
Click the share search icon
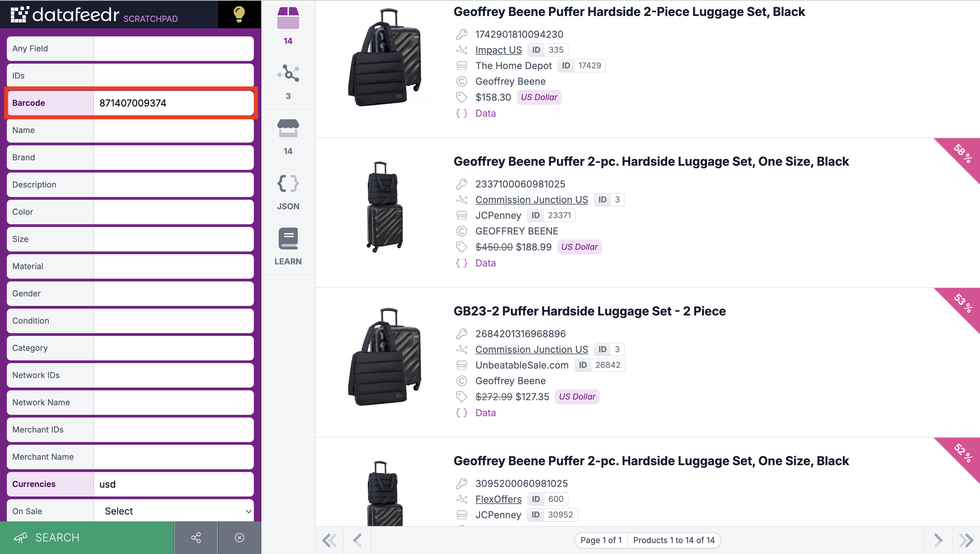click(x=196, y=537)
